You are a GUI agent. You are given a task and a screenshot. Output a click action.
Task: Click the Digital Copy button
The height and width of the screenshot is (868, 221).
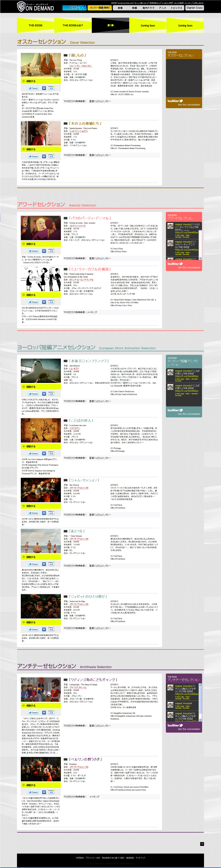pyautogui.click(x=195, y=8)
